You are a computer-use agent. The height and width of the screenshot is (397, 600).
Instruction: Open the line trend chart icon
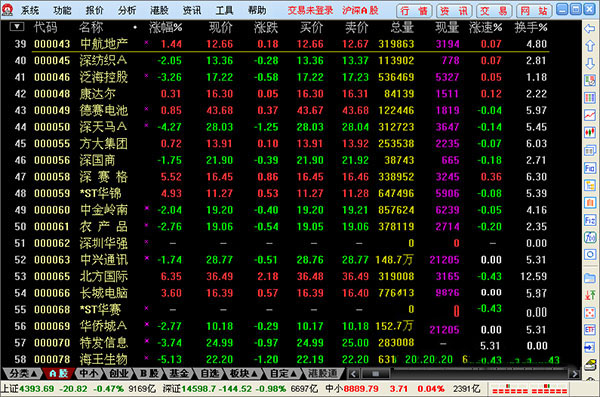point(590,114)
